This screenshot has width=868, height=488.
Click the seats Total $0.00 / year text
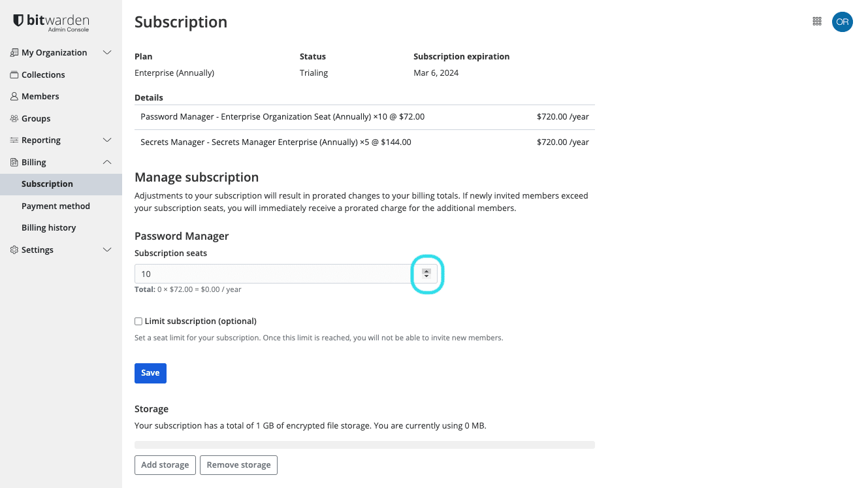tap(188, 289)
